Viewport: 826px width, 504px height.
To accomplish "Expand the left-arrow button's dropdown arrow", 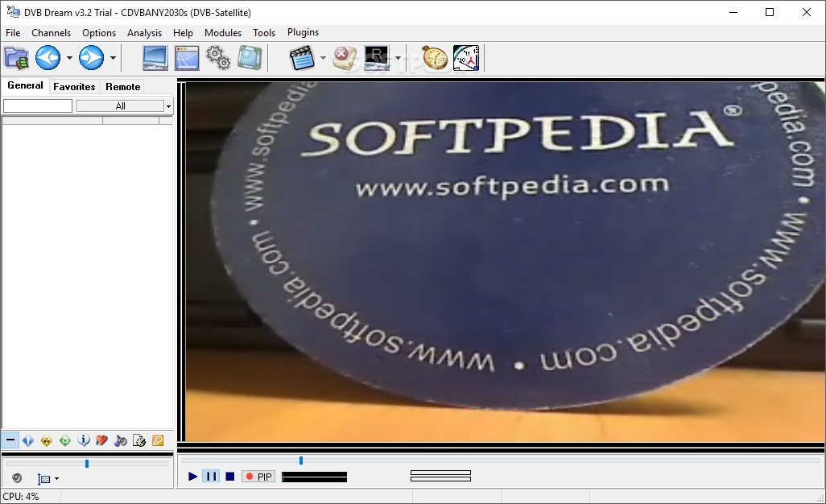I will 69,58.
